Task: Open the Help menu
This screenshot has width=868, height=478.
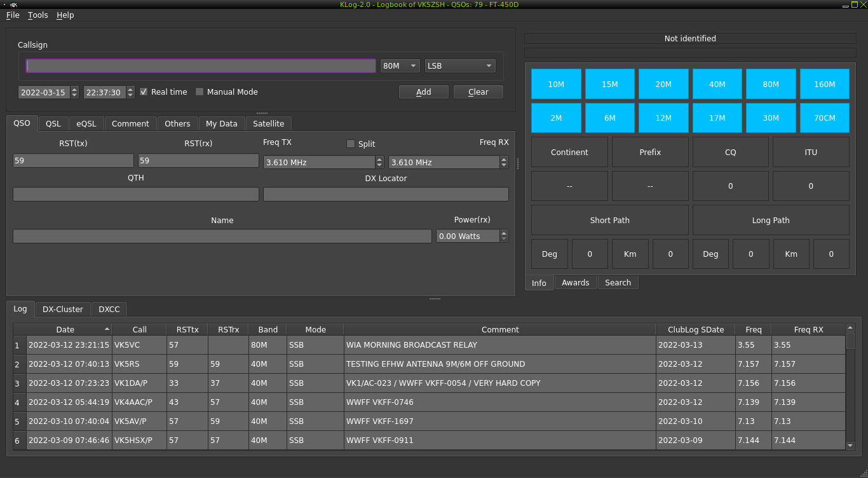Action: 65,15
